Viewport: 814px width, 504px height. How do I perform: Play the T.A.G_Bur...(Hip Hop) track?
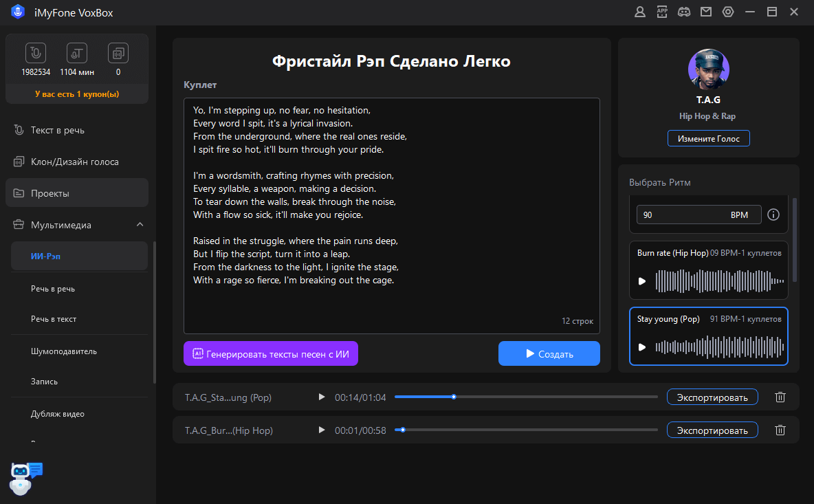[321, 430]
